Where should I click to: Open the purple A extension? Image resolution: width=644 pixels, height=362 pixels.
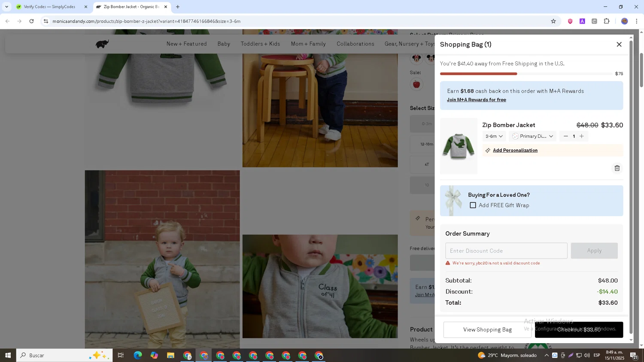pyautogui.click(x=582, y=21)
